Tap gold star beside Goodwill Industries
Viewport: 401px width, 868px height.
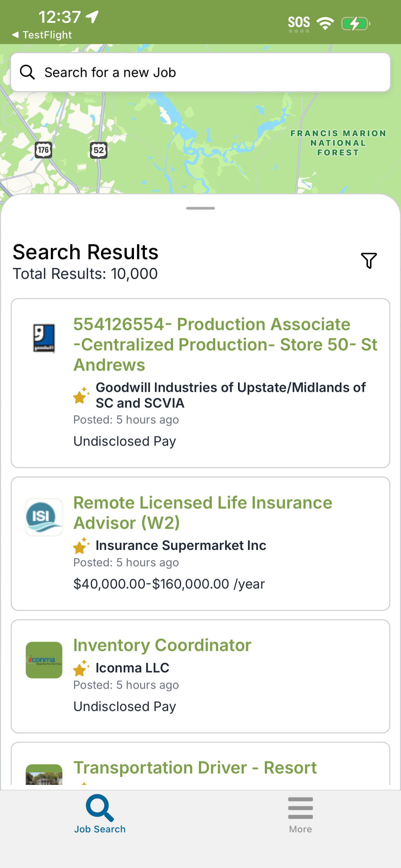point(82,395)
